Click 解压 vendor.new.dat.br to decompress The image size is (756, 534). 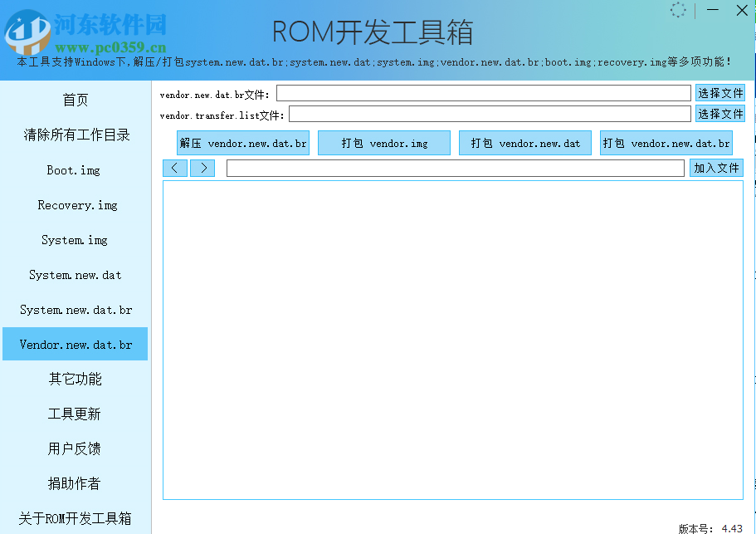point(242,142)
